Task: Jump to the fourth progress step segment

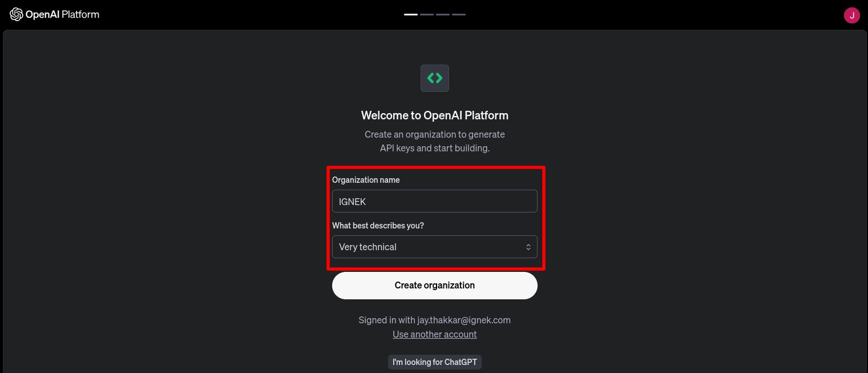Action: pyautogui.click(x=459, y=14)
